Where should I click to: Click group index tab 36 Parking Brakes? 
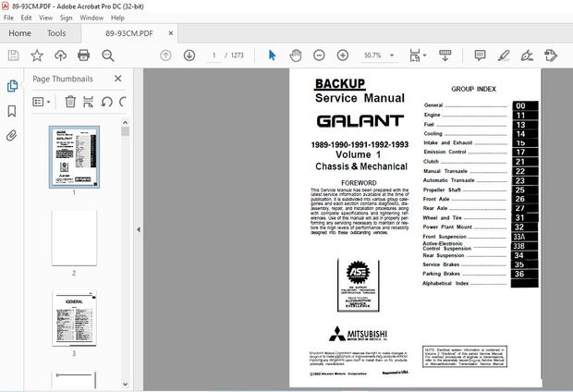pyautogui.click(x=525, y=274)
